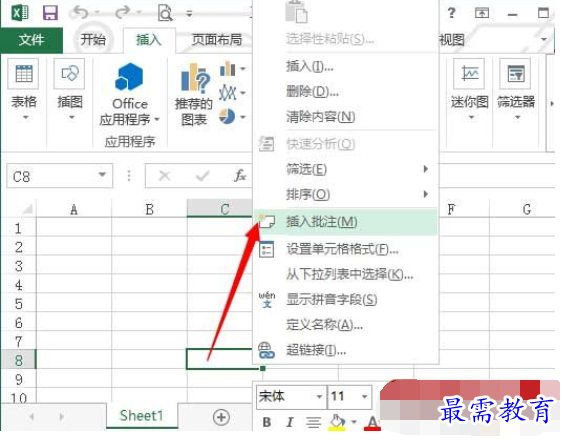
Task: Open the font size 11 dropdown
Action: point(365,396)
